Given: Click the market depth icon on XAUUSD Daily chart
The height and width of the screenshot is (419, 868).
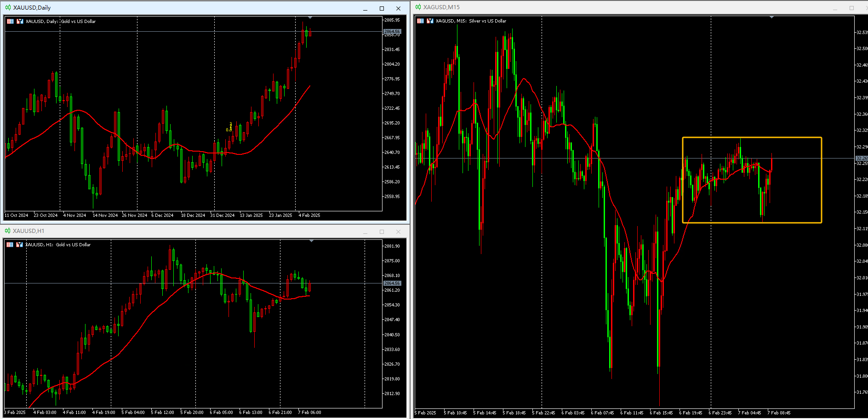Looking at the screenshot, I should pyautogui.click(x=20, y=21).
